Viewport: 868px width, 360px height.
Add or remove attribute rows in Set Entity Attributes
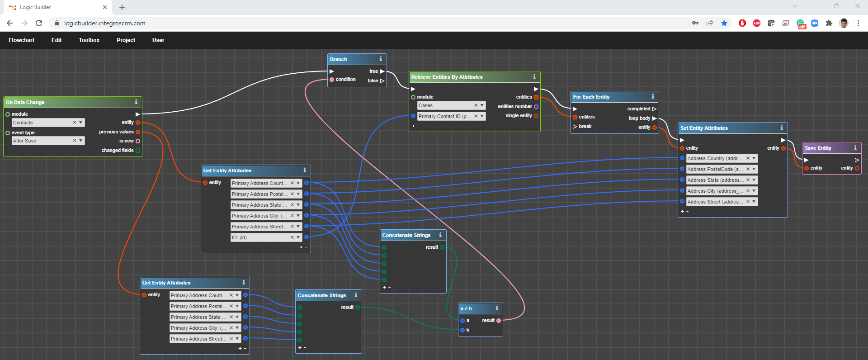coord(685,212)
